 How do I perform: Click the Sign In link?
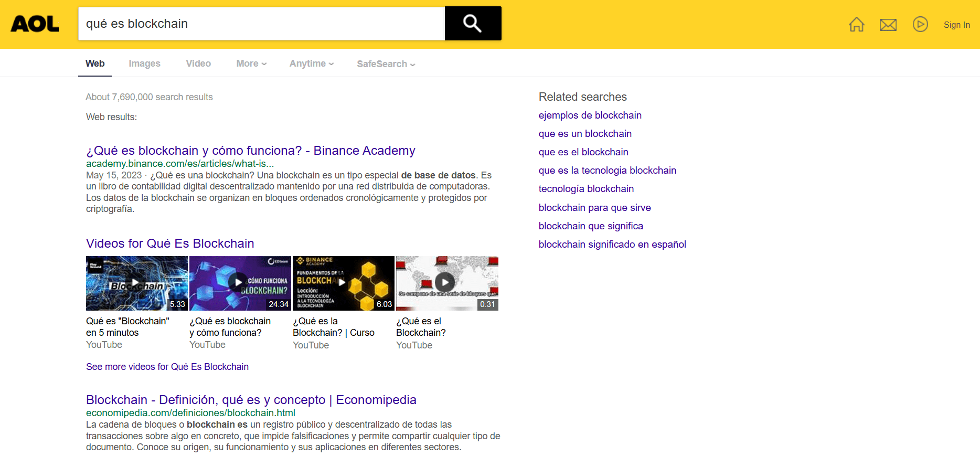click(956, 25)
